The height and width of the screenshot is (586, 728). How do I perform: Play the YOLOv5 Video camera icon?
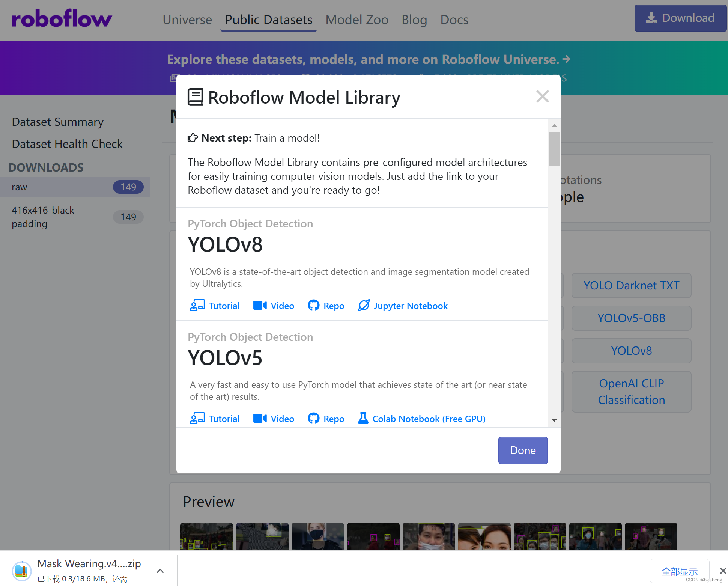pos(260,419)
